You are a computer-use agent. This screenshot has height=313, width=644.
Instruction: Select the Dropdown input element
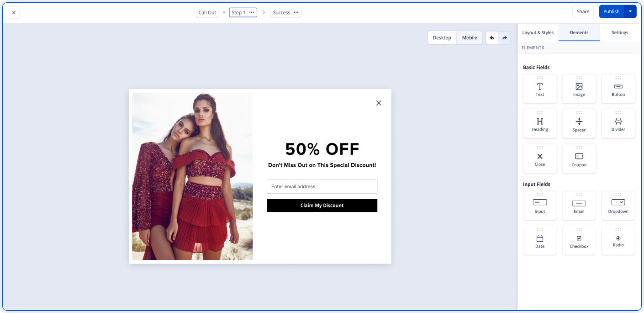[x=618, y=205]
